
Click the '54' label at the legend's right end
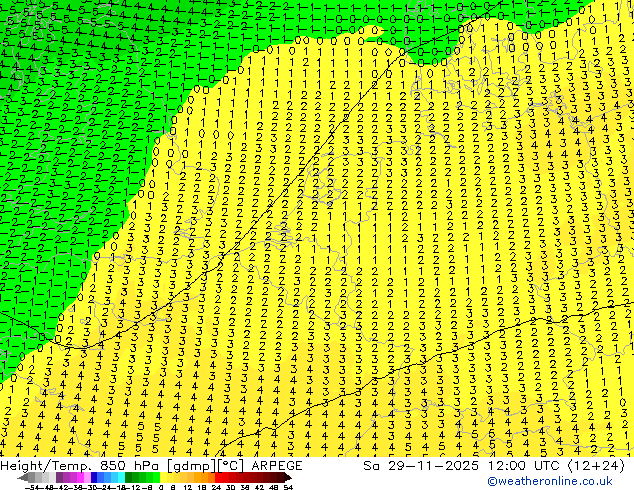click(288, 488)
